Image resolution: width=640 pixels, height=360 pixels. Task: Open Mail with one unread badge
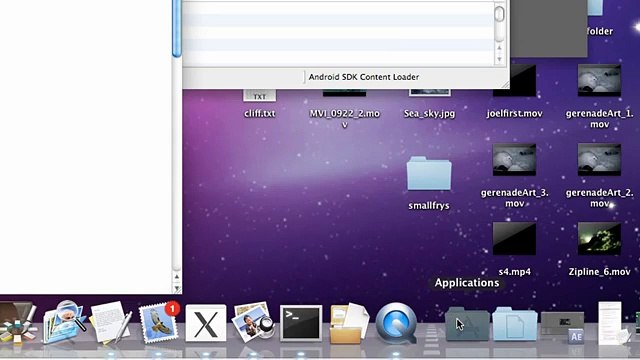pos(159,322)
